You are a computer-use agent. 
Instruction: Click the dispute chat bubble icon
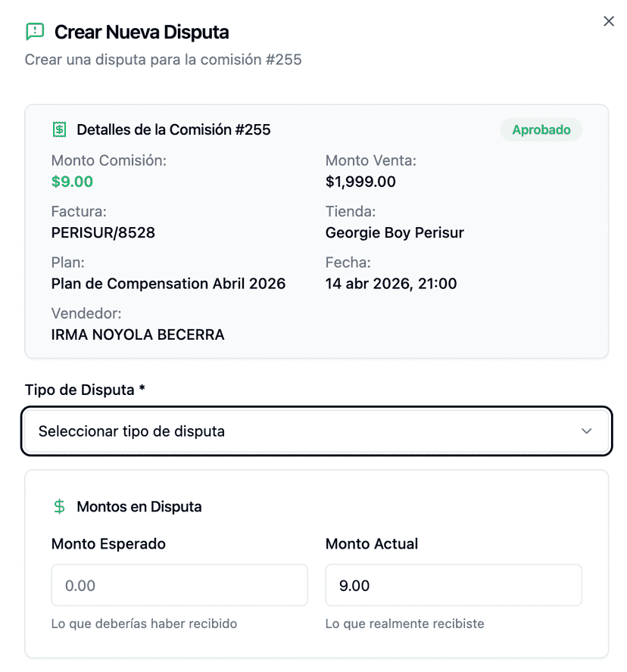tap(35, 32)
